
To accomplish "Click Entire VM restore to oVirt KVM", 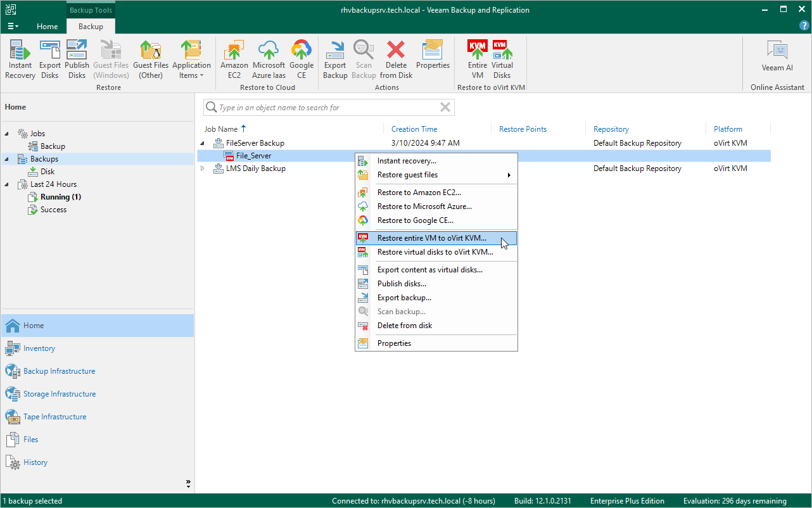I will click(x=478, y=59).
